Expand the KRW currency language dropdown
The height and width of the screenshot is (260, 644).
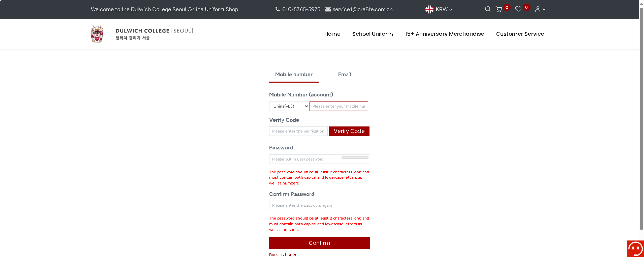point(439,9)
